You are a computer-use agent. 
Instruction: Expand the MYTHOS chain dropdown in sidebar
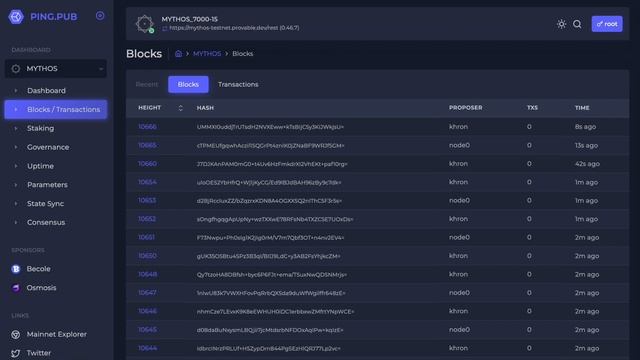click(56, 69)
